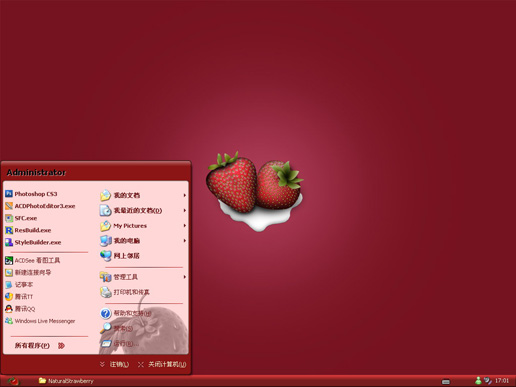
Task: Click the 我最近的文档 icon
Action: click(x=105, y=210)
